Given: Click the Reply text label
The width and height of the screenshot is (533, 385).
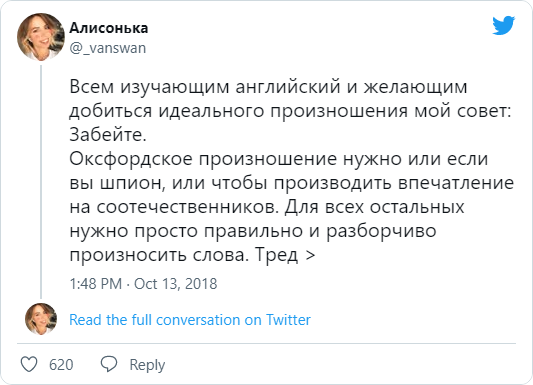Looking at the screenshot, I should (147, 365).
